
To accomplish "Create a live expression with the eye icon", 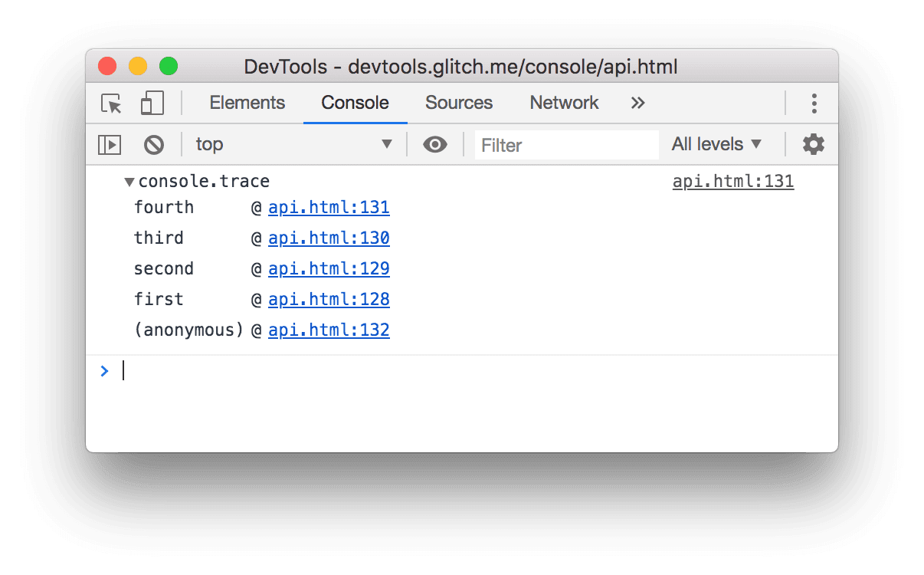I will click(x=434, y=144).
